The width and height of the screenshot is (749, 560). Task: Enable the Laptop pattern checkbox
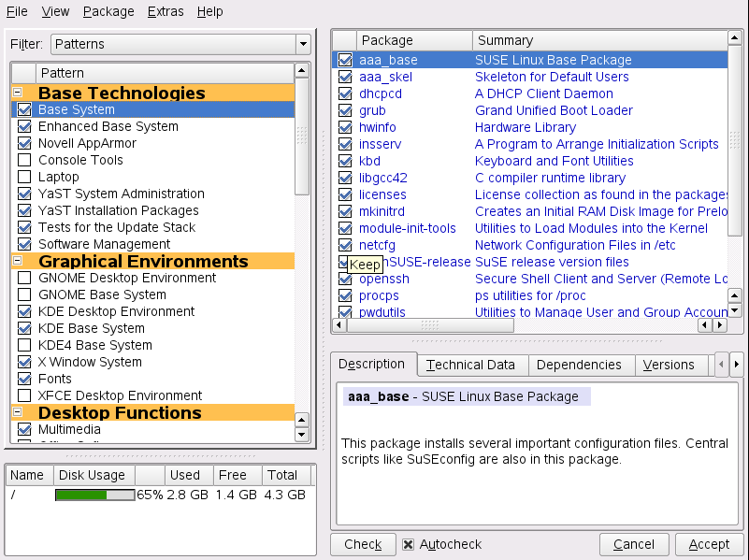pyautogui.click(x=24, y=177)
